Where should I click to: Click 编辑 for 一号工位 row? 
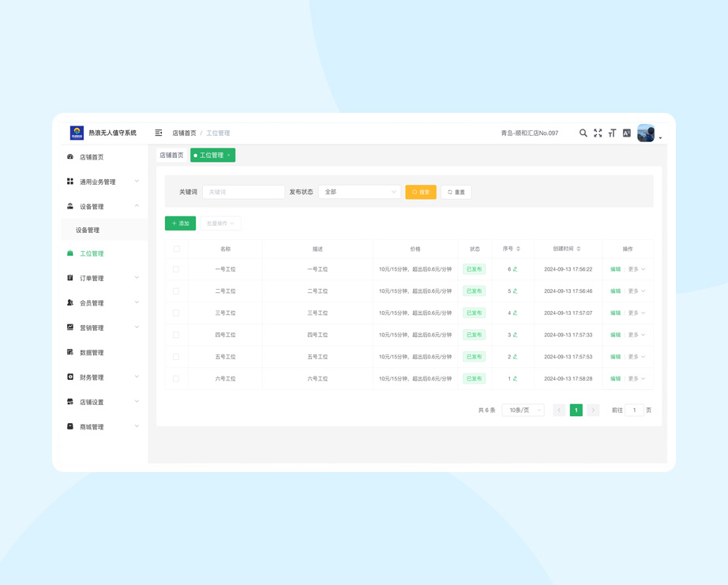pos(616,269)
